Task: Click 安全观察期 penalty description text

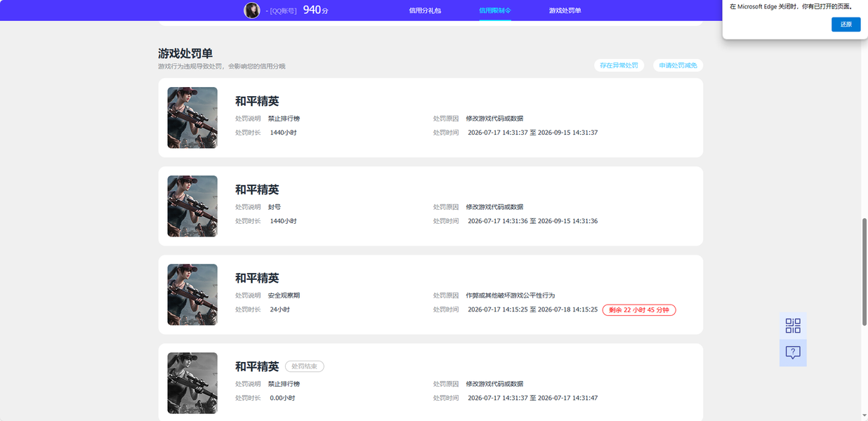Action: tap(284, 295)
